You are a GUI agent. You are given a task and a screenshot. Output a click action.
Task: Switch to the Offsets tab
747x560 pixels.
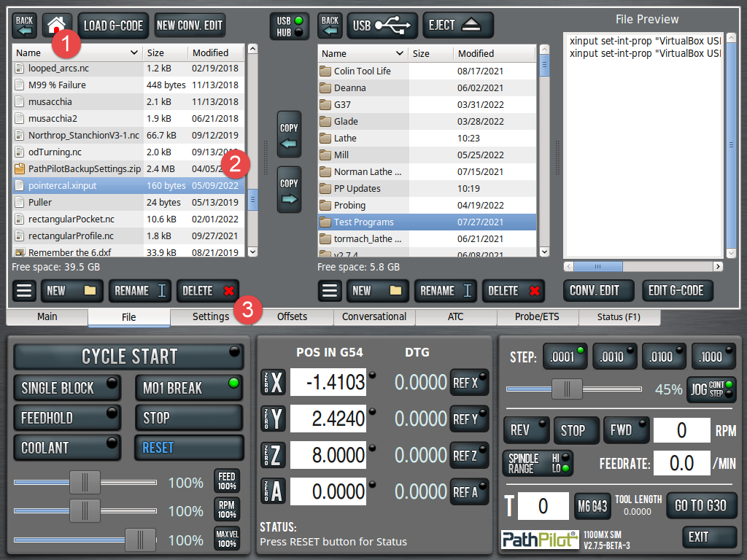click(292, 317)
